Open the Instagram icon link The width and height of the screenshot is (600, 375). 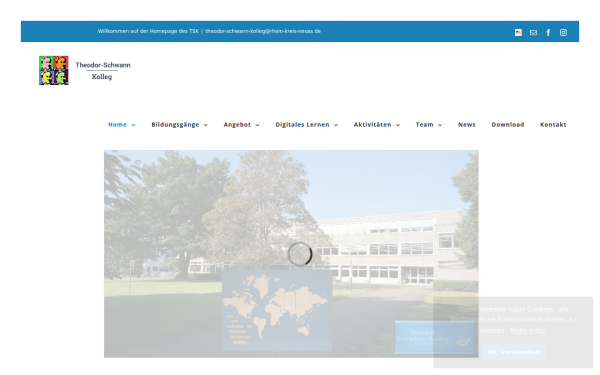pyautogui.click(x=563, y=33)
